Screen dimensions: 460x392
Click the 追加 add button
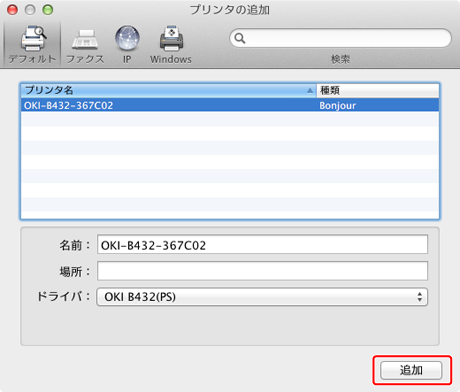pyautogui.click(x=411, y=370)
